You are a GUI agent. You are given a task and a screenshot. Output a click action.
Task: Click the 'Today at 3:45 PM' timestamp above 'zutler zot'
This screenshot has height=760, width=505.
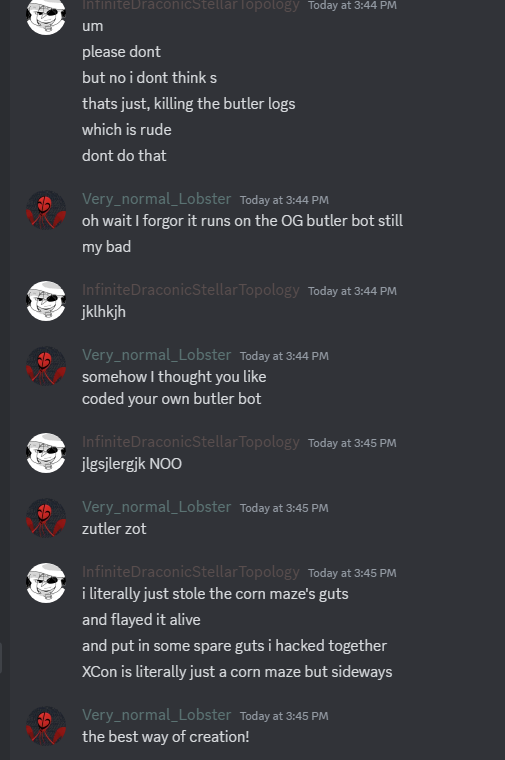click(x=284, y=508)
